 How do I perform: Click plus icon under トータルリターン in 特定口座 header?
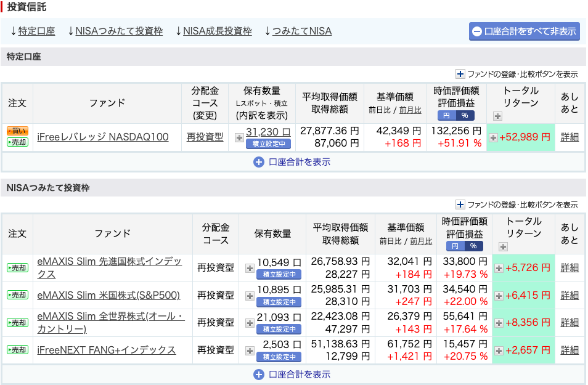coord(497,116)
